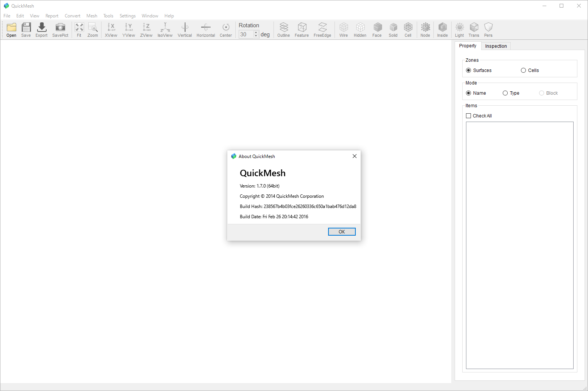Switch to YView orientation
The height and width of the screenshot is (391, 588).
tap(129, 30)
